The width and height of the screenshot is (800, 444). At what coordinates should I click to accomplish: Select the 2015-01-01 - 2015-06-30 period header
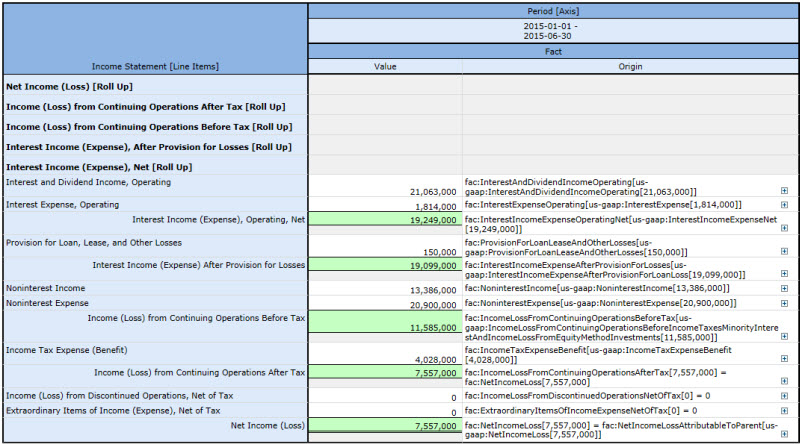553,31
